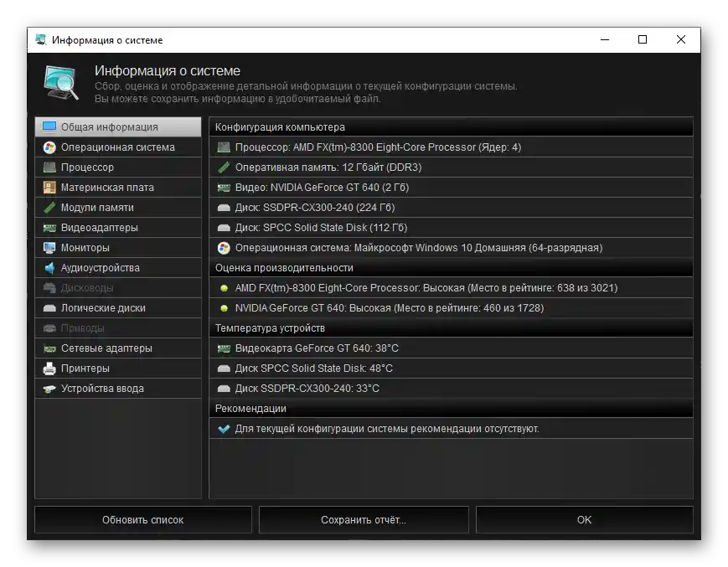Click the Оценка производительности header

point(451,268)
